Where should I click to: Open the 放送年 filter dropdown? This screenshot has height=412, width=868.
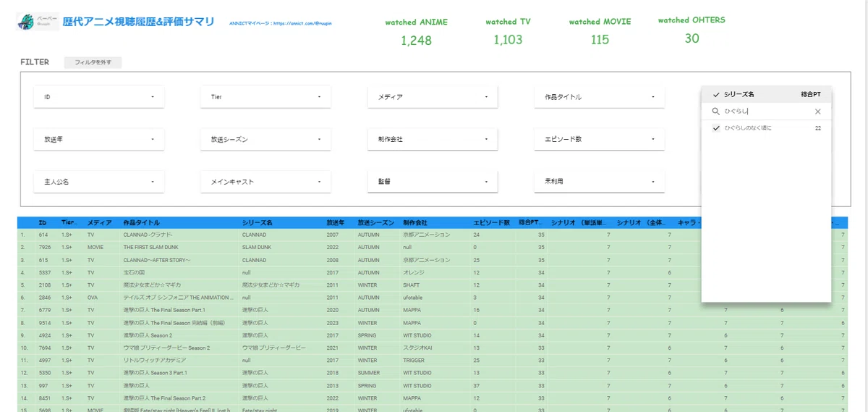click(99, 139)
